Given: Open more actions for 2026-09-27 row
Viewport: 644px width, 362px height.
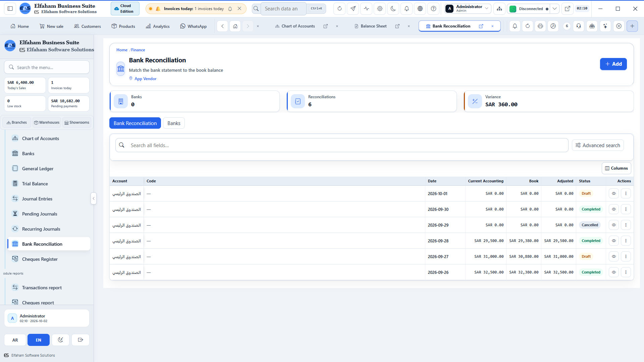Looking at the screenshot, I should point(626,256).
